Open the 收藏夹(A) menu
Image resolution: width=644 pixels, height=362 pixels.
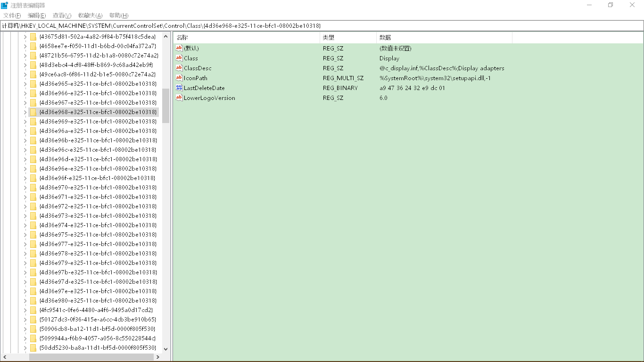tap(91, 16)
